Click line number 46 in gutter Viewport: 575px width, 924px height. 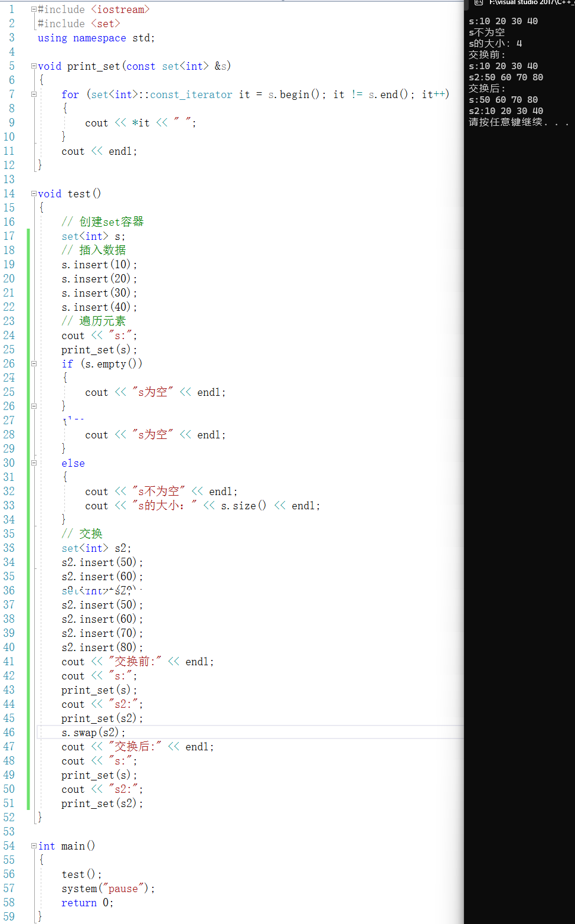click(x=9, y=733)
